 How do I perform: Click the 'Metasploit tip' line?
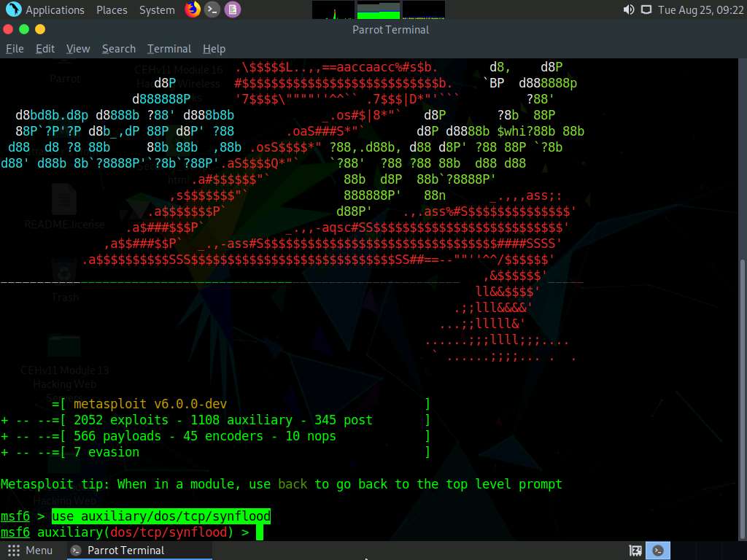click(x=281, y=484)
